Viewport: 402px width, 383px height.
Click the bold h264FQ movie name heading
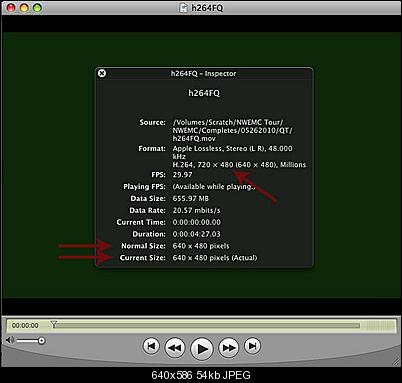(x=204, y=93)
